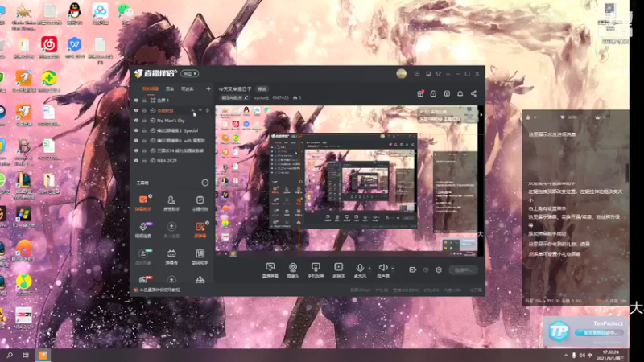Add a multimedia source
Viewport: 644px width, 362px height.
(x=338, y=269)
